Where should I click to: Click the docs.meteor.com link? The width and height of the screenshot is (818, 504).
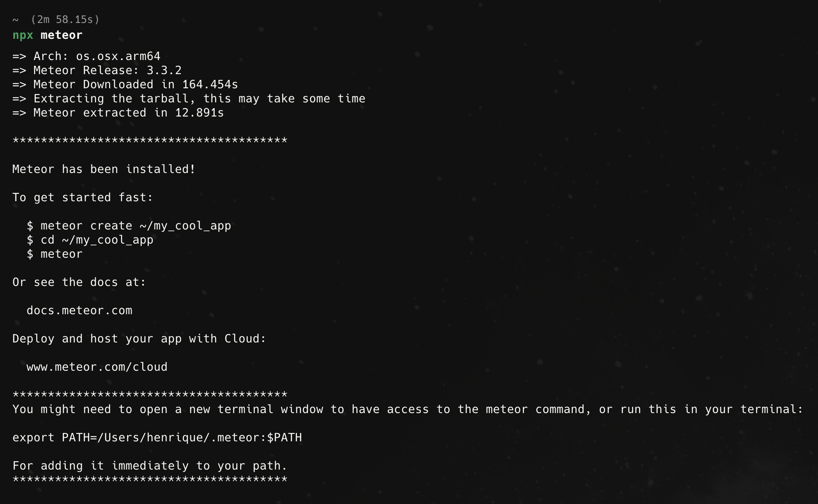pos(80,310)
